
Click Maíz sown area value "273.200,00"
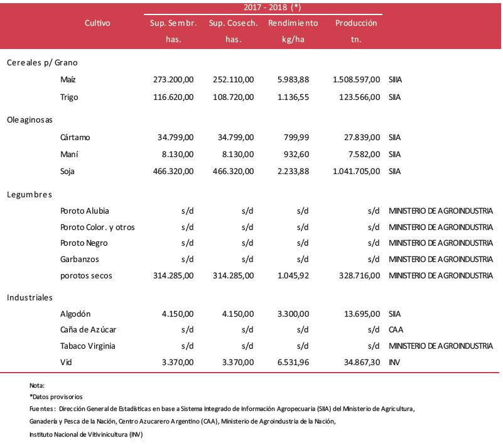tap(173, 80)
